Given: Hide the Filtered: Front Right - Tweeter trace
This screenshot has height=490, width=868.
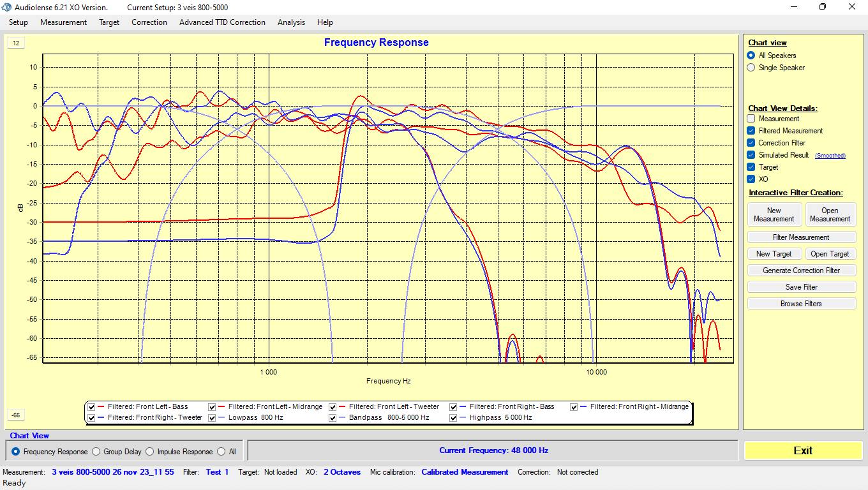Looking at the screenshot, I should 92,418.
